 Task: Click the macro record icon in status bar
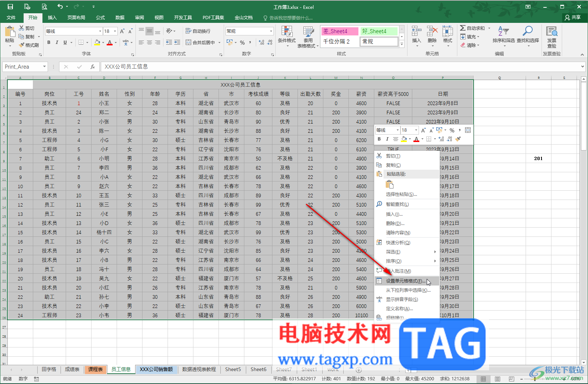click(x=36, y=379)
